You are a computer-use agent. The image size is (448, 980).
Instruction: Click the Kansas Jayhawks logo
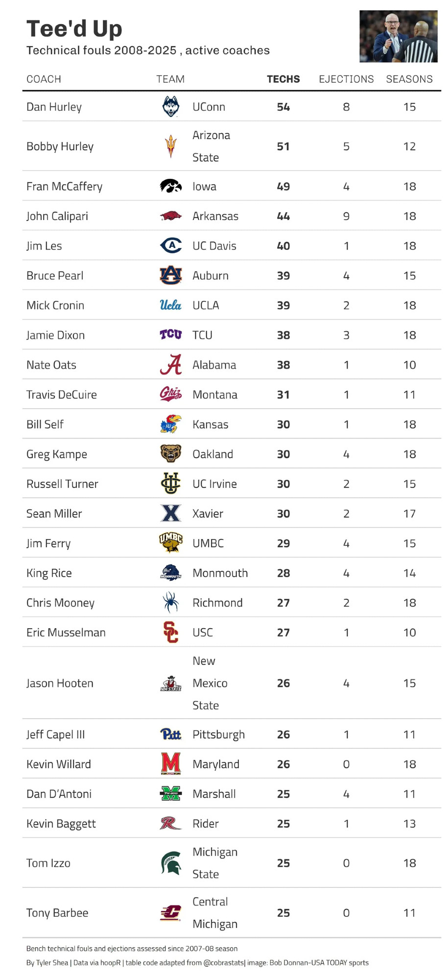170,424
